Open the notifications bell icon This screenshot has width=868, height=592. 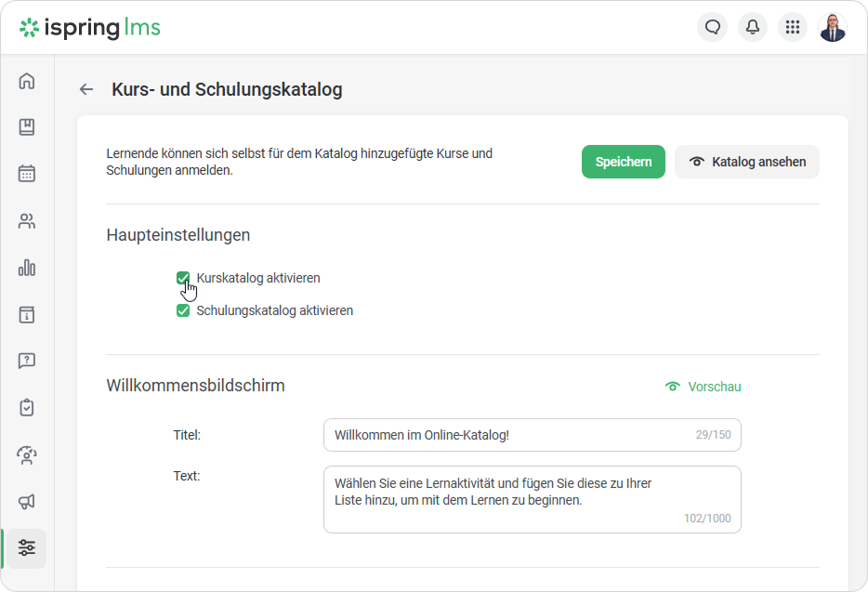pyautogui.click(x=753, y=27)
